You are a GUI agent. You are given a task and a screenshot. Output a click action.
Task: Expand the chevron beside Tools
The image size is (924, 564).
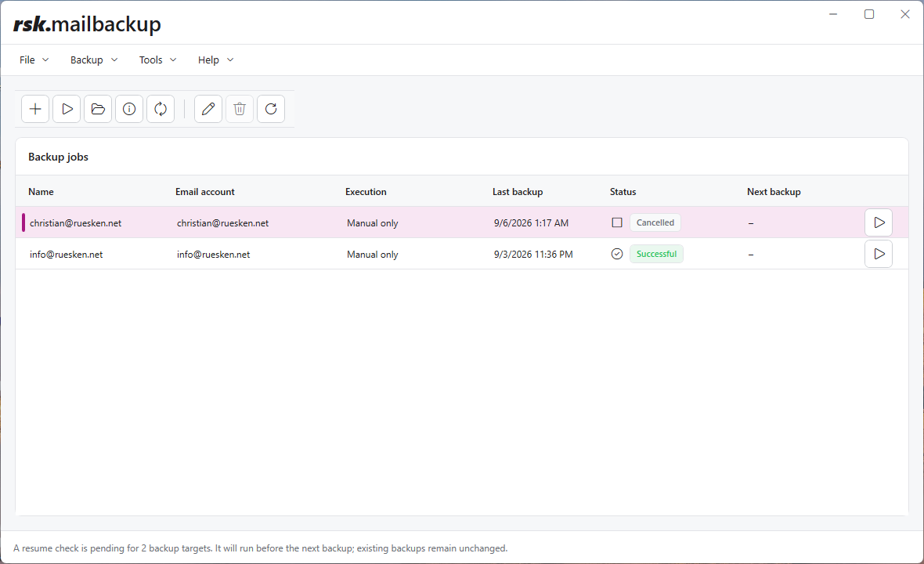(173, 60)
